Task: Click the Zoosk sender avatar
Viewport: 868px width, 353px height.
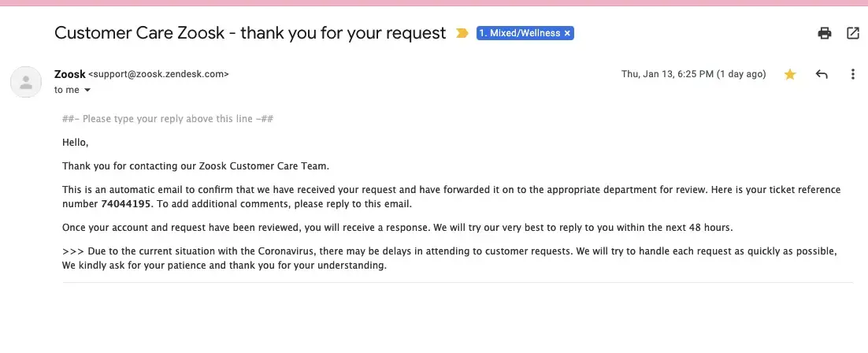Action: 27,82
